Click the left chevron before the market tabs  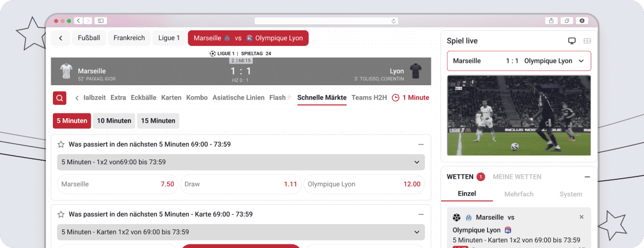pyautogui.click(x=77, y=98)
